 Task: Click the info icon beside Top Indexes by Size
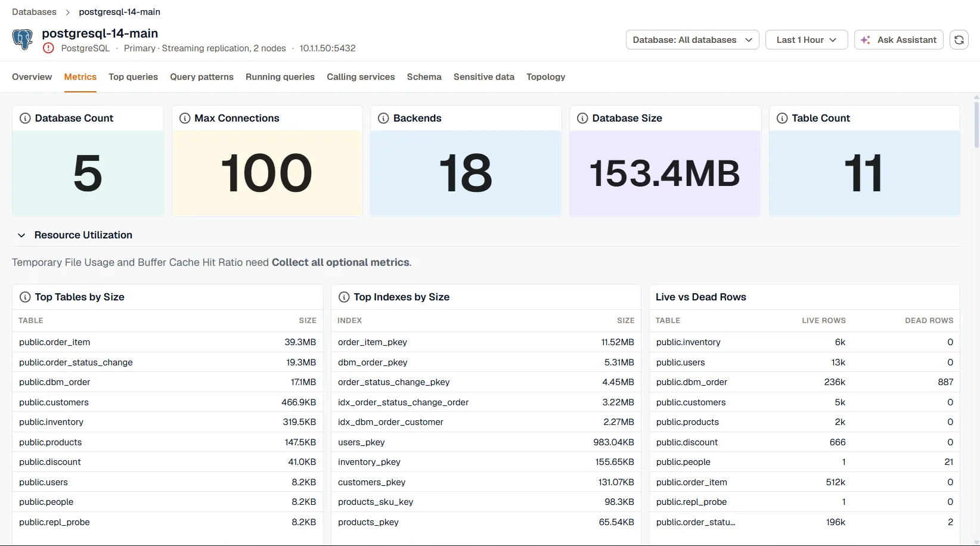344,297
